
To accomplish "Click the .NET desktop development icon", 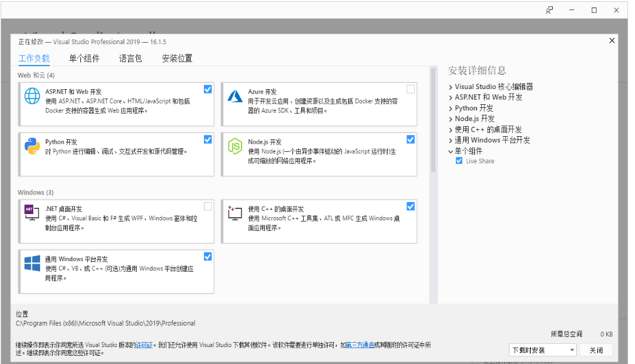I will 31,213.
